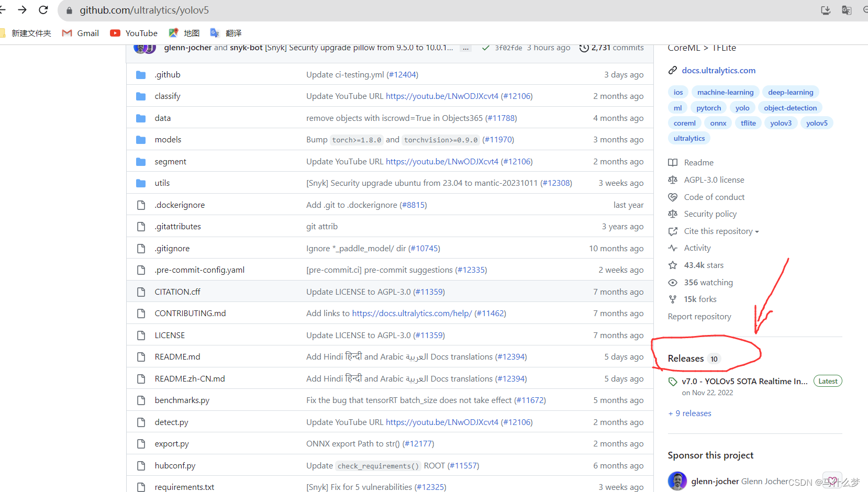Select the folder icon next to .github
This screenshot has height=492, width=868.
141,75
